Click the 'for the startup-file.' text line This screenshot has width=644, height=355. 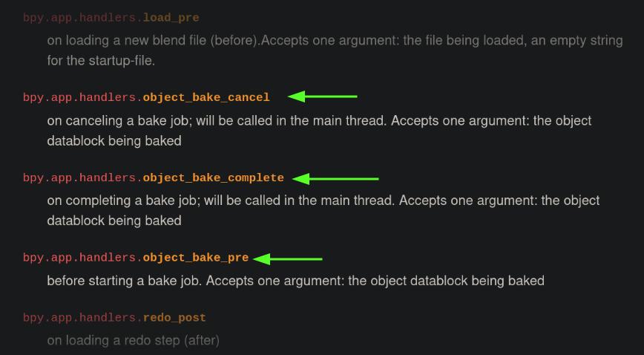click(x=101, y=60)
